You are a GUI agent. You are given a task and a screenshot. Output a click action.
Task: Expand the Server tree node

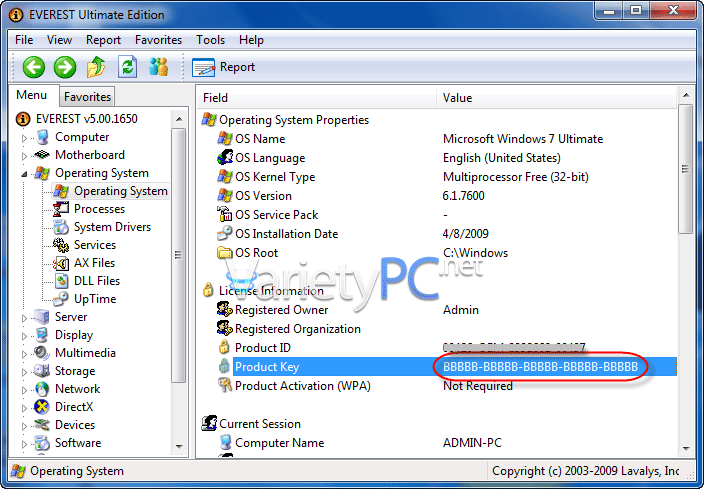pos(24,318)
